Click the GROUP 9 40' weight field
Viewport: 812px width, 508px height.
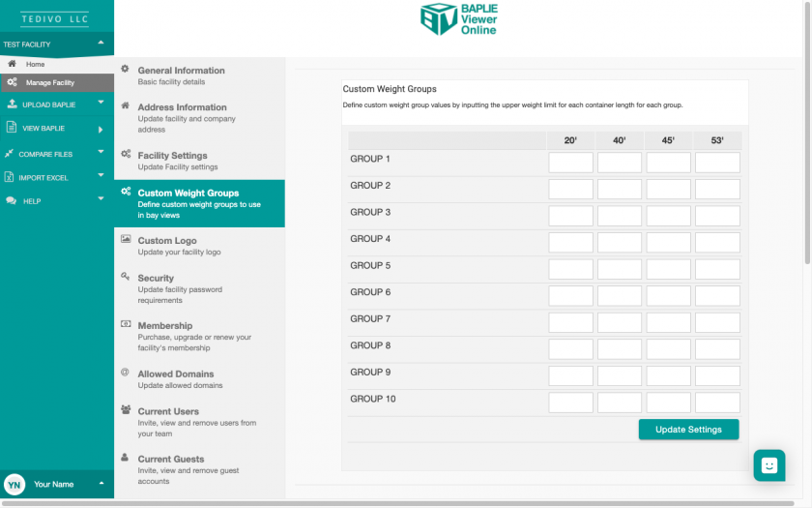click(x=620, y=376)
